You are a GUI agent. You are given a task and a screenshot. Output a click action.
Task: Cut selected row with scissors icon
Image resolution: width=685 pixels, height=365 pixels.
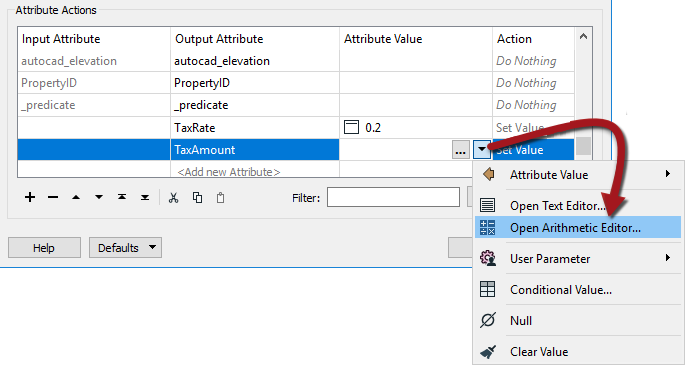(174, 198)
